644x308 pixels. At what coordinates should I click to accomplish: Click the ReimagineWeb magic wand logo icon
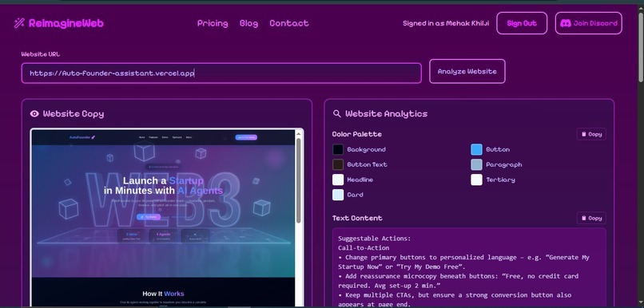click(19, 23)
